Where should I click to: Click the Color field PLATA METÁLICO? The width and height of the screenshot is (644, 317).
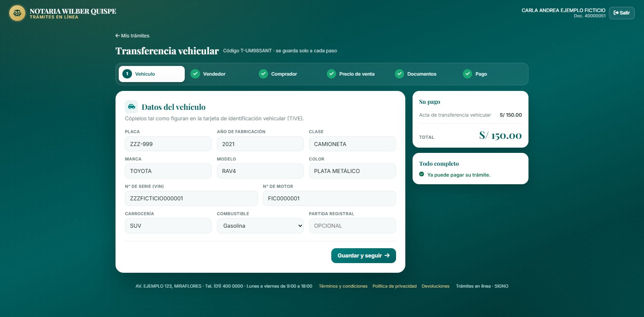point(353,171)
